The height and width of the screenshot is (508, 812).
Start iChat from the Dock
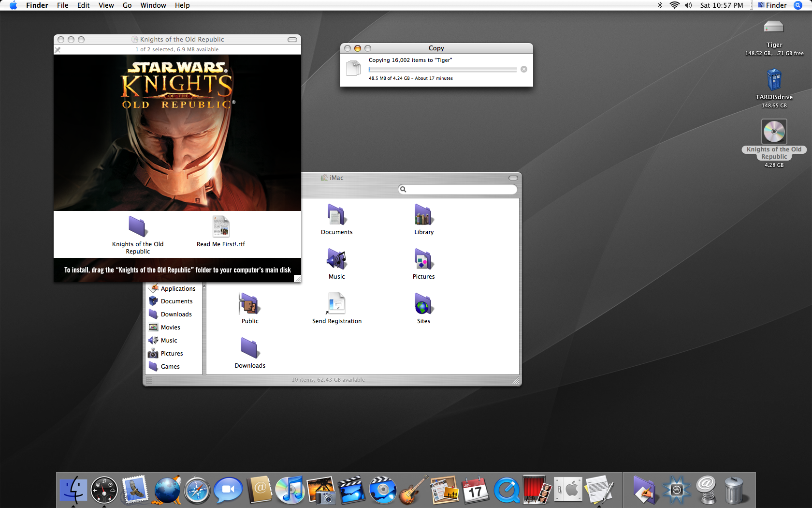[x=228, y=490]
